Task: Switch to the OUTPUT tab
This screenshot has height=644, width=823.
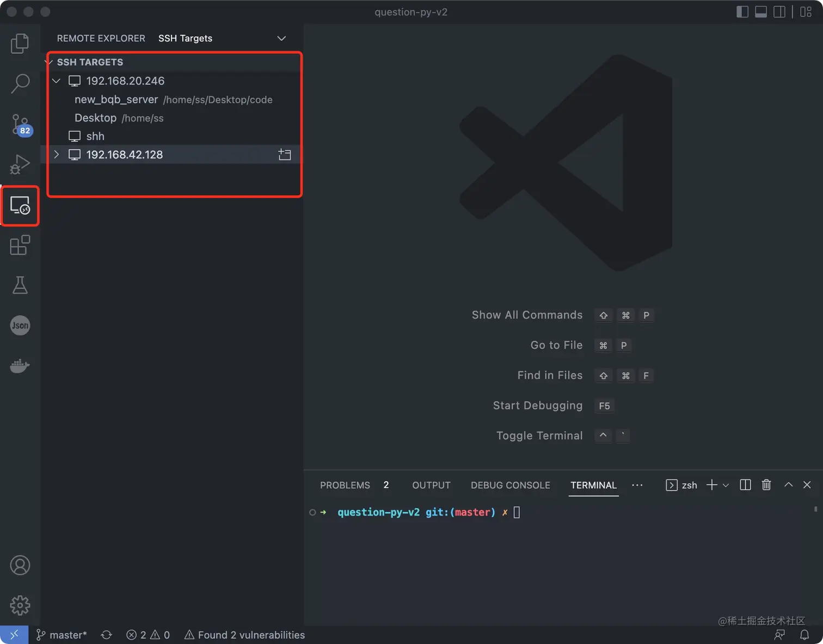Action: pyautogui.click(x=431, y=485)
